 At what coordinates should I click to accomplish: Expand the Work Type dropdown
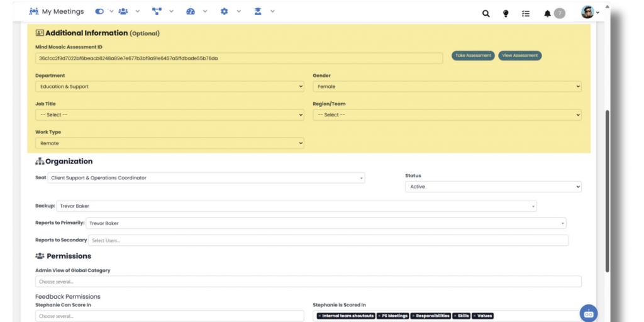coord(169,143)
